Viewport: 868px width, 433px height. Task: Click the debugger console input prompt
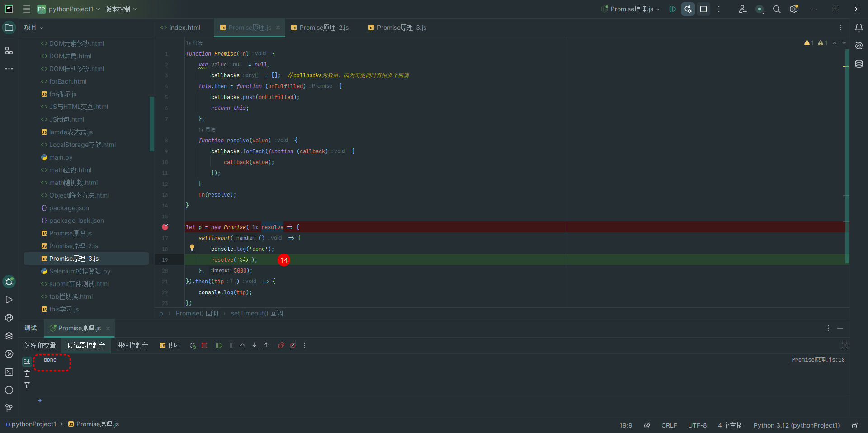[443, 400]
